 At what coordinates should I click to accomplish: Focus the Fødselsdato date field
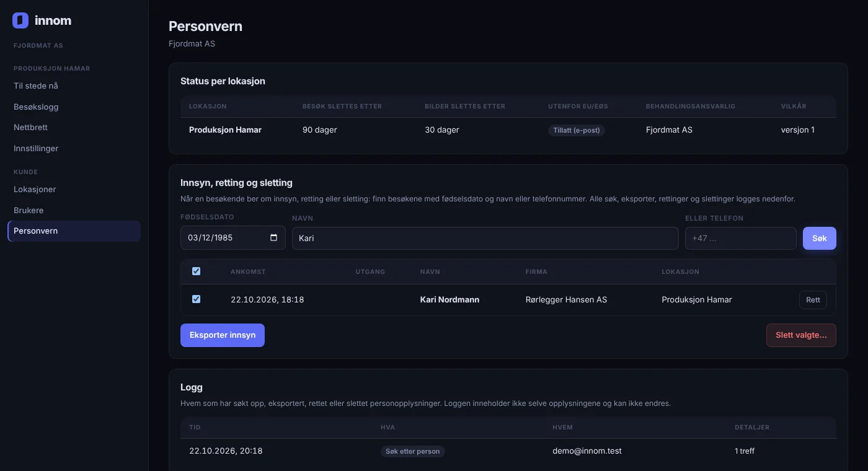click(x=233, y=238)
